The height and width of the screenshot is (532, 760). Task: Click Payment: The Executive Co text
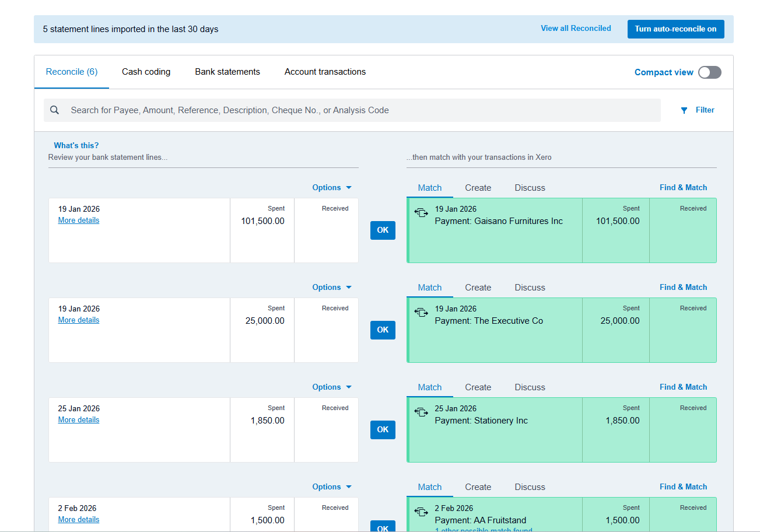[489, 321]
